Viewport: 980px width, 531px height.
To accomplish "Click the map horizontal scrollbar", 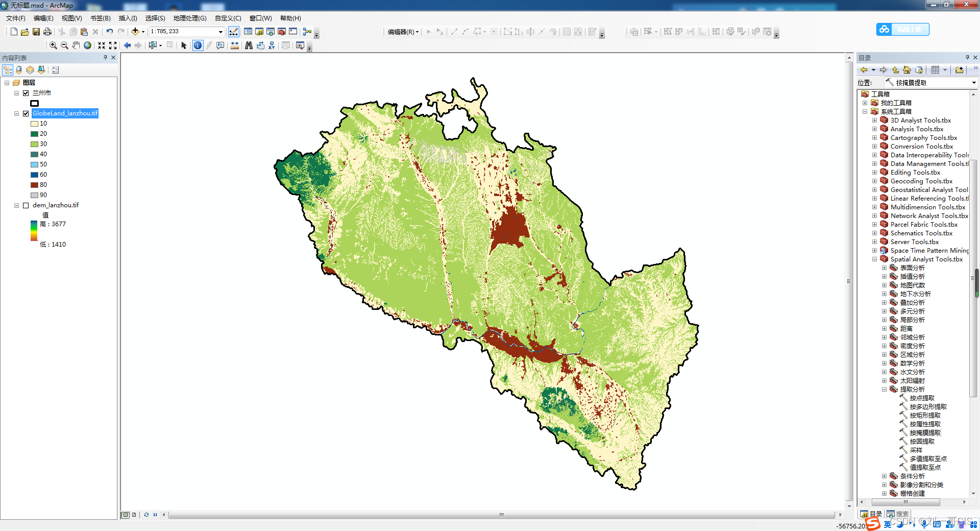I will (x=503, y=515).
